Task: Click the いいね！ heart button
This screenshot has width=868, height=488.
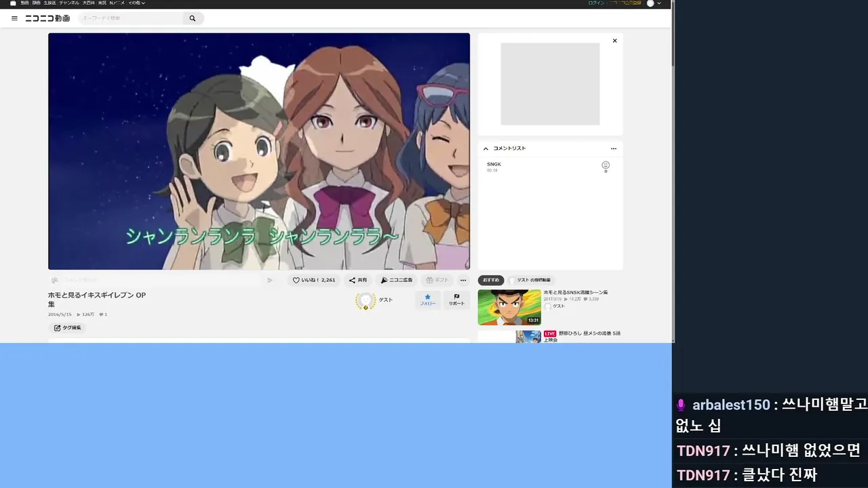Action: tap(314, 280)
